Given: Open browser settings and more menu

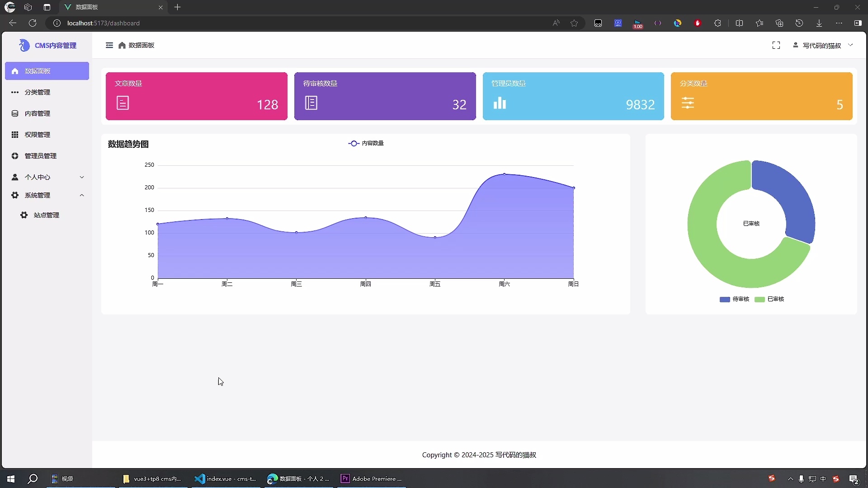Looking at the screenshot, I should 839,23.
